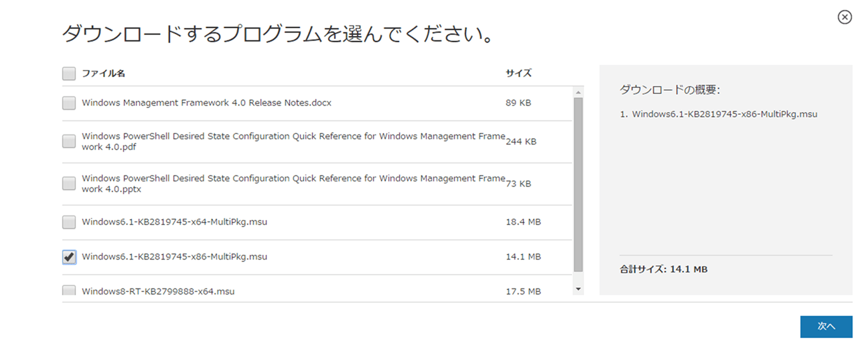Check Windows Management Framework 4.0 Release Notes.docx
Screen dimensions: 868x342
click(x=69, y=103)
